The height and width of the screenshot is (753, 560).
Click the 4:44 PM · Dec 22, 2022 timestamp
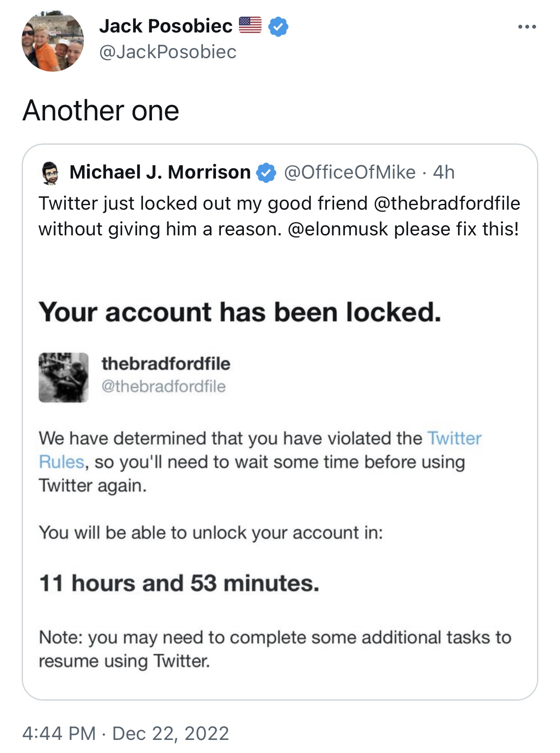126,733
